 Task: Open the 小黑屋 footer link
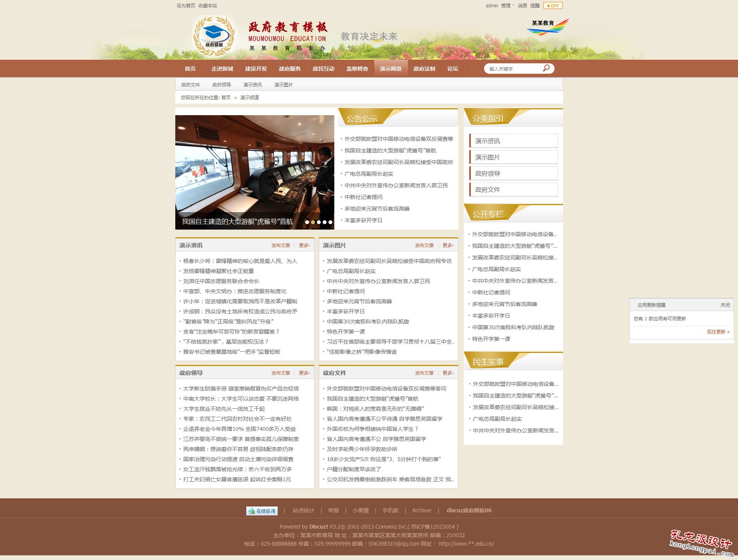click(361, 510)
